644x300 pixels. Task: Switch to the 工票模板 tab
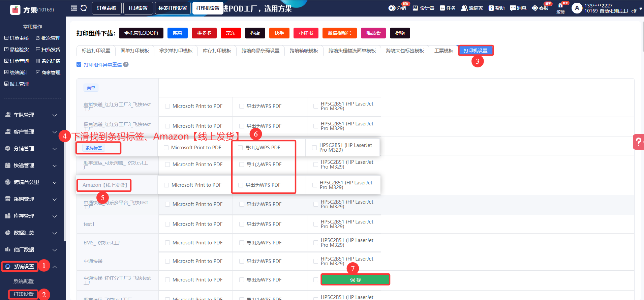444,51
